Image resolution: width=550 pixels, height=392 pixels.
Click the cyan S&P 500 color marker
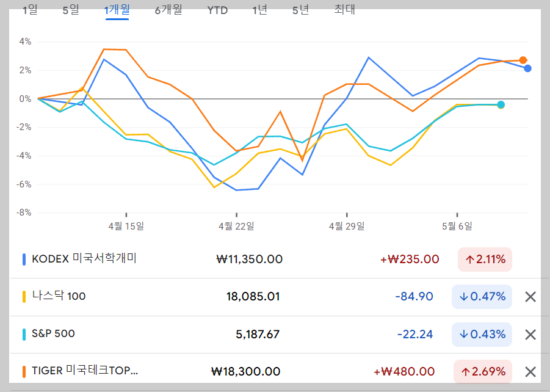[24, 335]
